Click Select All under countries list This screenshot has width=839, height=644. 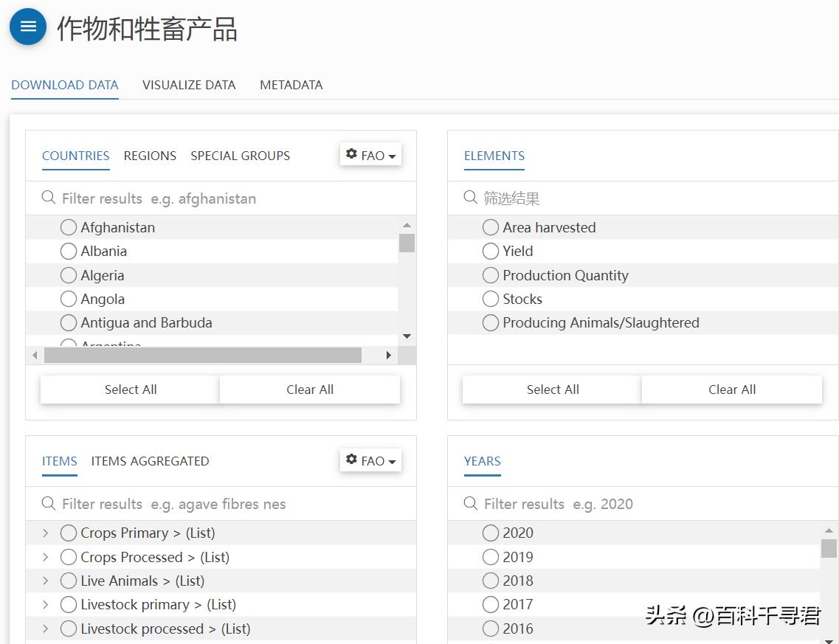coord(131,389)
